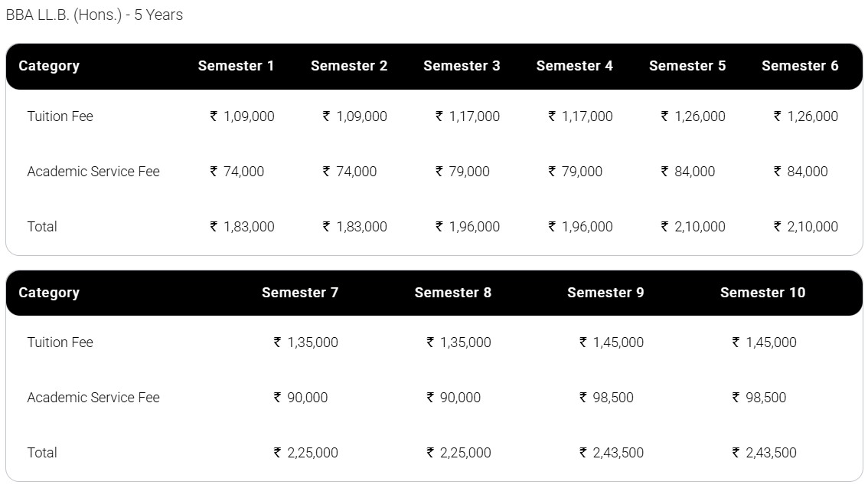The image size is (868, 485).
Task: Click the Semester 7 column header
Action: point(300,293)
